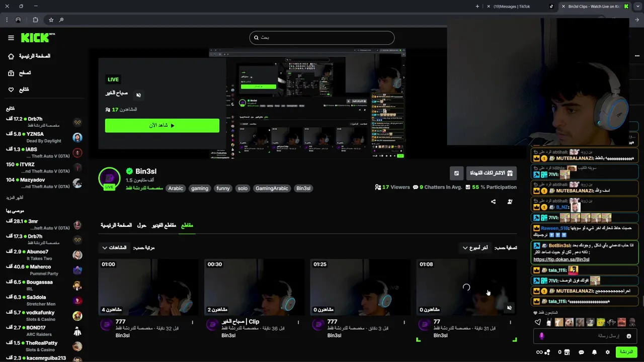Open the home page icon in the sidebar
644x362 pixels.
pos(11,56)
